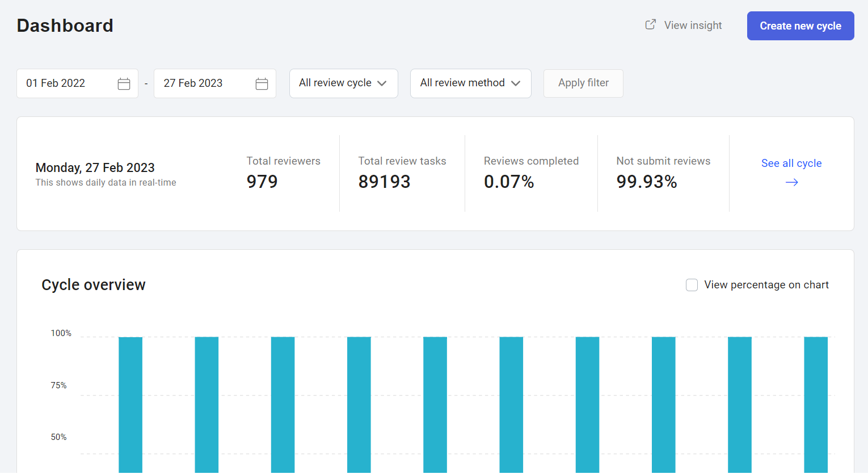Expand the All review cycle dropdown
Screen dimensions: 868x474
click(x=344, y=83)
